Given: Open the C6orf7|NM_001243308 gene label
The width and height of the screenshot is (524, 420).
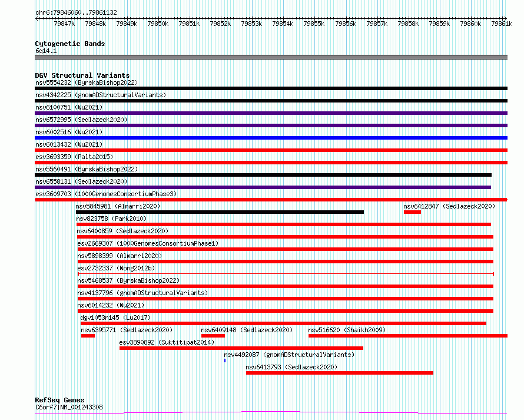Looking at the screenshot, I should pyautogui.click(x=69, y=407).
